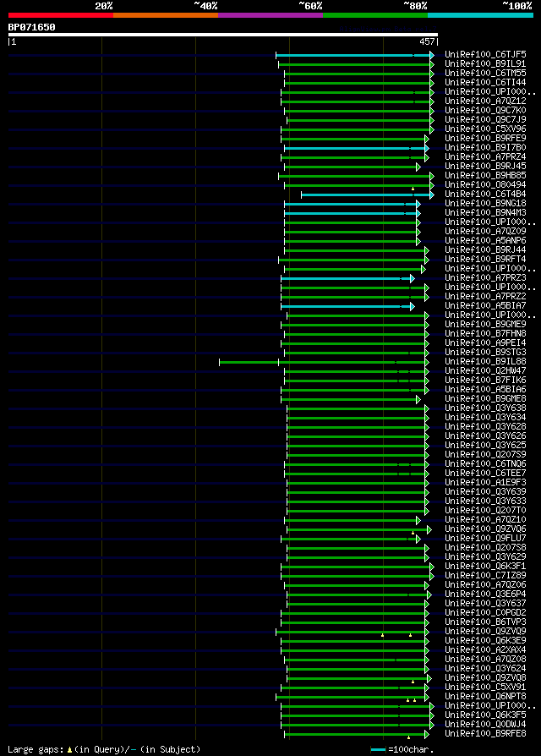The height and width of the screenshot is (756, 541).
Task: Click the UniRef100_B9RFE9 label
Action: pyautogui.click(x=485, y=139)
